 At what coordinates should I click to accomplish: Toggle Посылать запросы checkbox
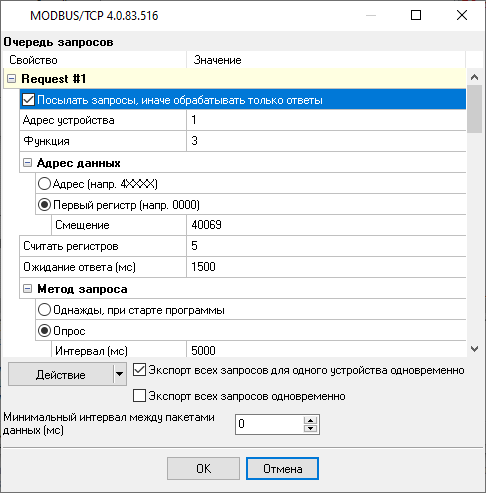pos(28,100)
